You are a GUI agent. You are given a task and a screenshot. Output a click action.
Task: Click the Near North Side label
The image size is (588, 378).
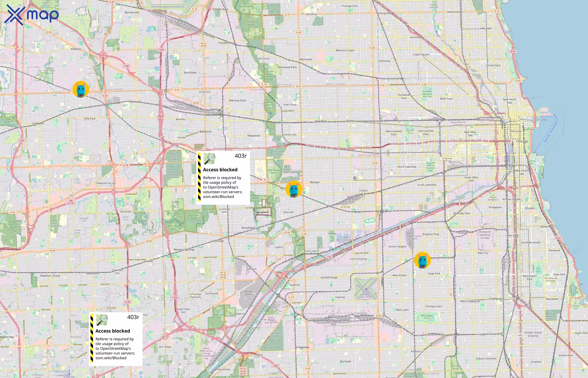[509, 101]
